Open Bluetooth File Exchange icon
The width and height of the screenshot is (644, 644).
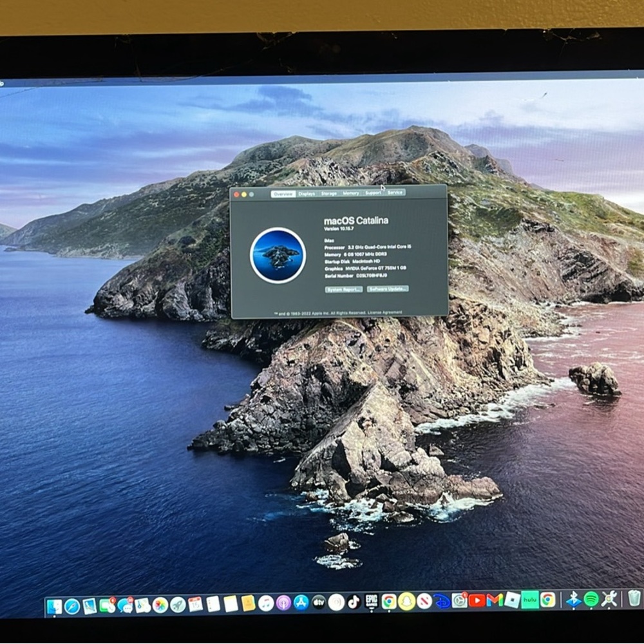pos(573,600)
